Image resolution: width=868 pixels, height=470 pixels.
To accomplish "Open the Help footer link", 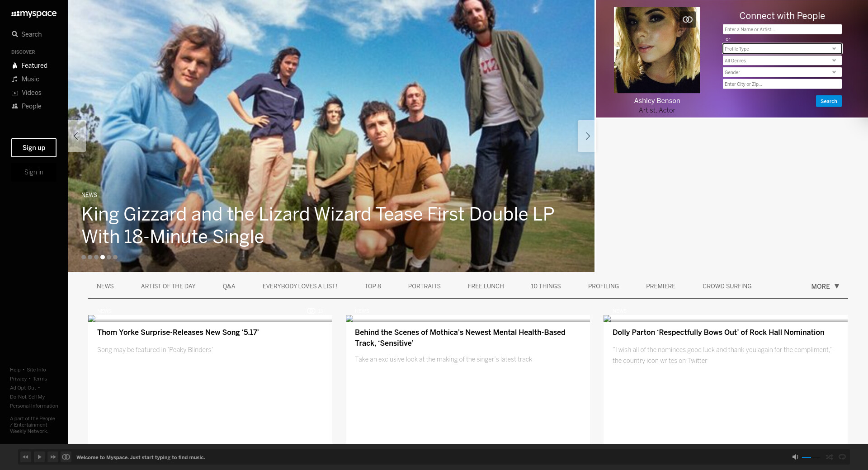I will pos(15,370).
